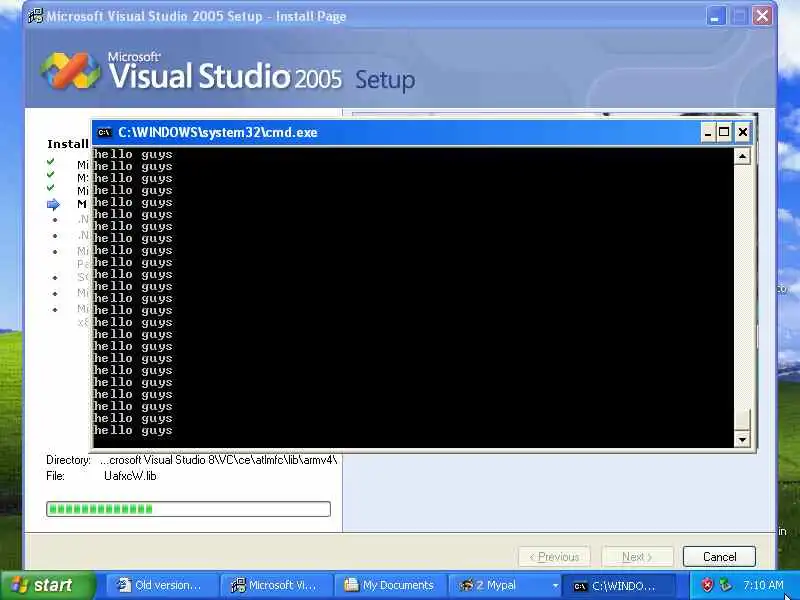Click the cmd scrollbar thumb
The height and width of the screenshot is (600, 800).
(x=742, y=419)
